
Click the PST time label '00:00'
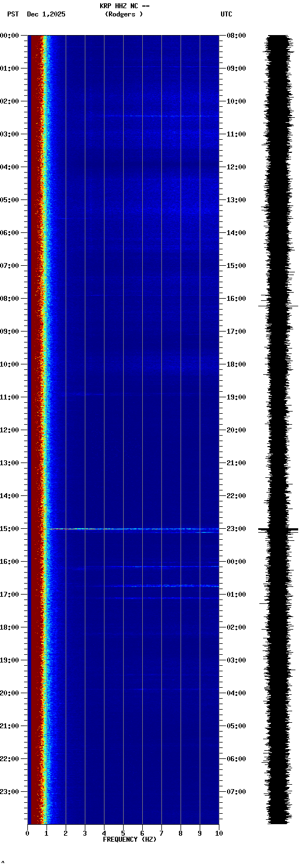pos(9,36)
